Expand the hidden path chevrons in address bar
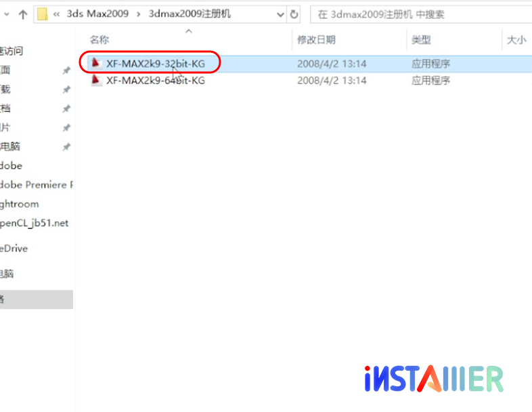Viewport: 532px width, 412px height. point(56,14)
